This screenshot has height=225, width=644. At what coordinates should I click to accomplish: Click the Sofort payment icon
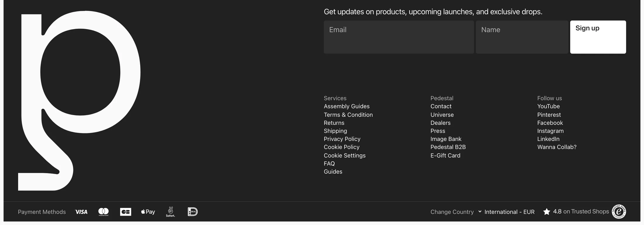pos(170,212)
